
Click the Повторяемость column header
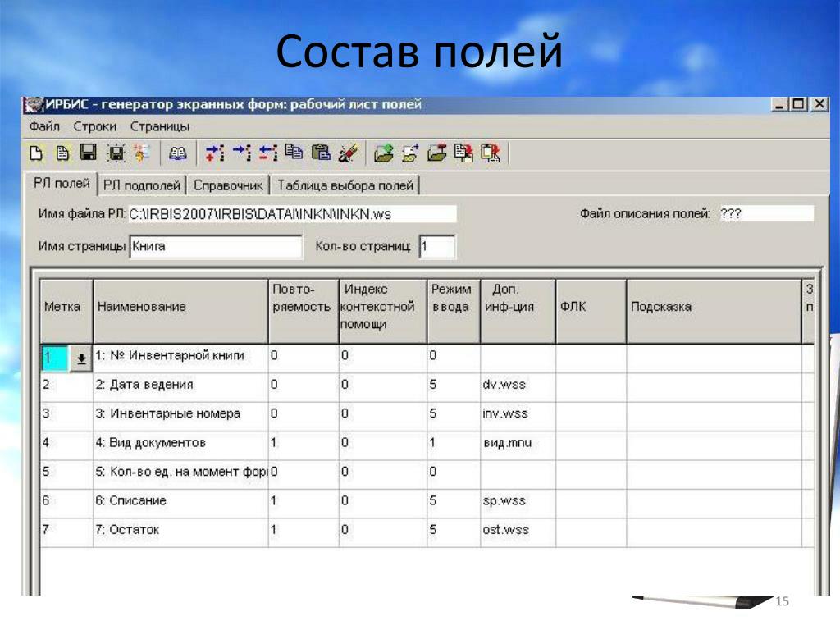pyautogui.click(x=304, y=311)
